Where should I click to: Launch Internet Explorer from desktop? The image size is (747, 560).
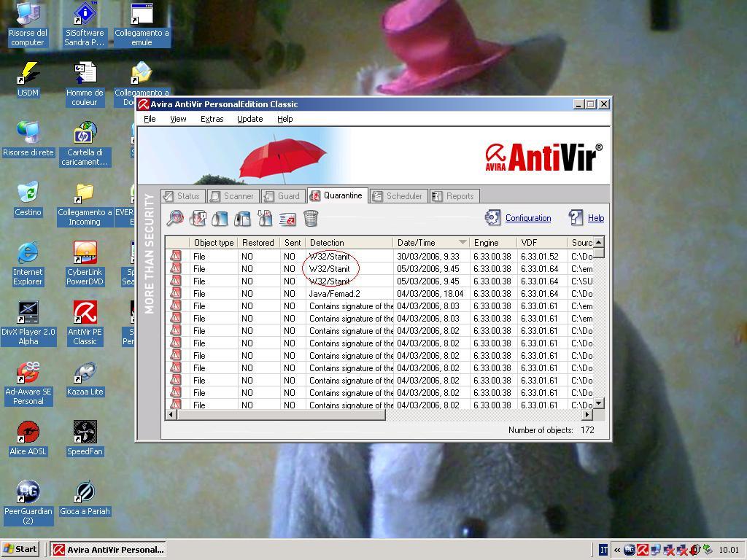[x=28, y=264]
